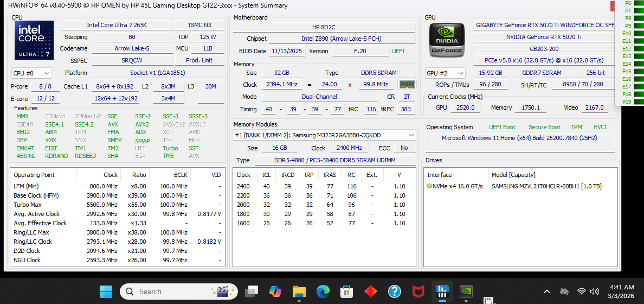This screenshot has height=304, width=644.
Task: Click the SRQCW SSPEC value
Action: pyautogui.click(x=132, y=60)
